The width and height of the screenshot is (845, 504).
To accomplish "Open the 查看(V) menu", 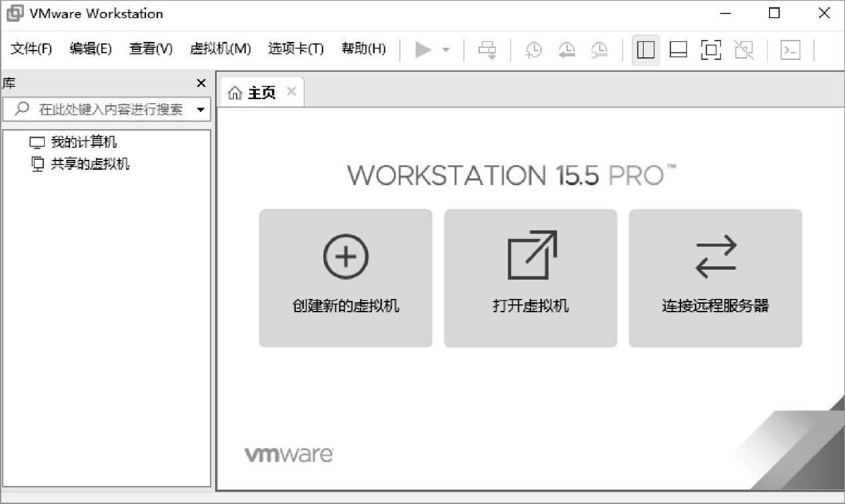I will [151, 49].
